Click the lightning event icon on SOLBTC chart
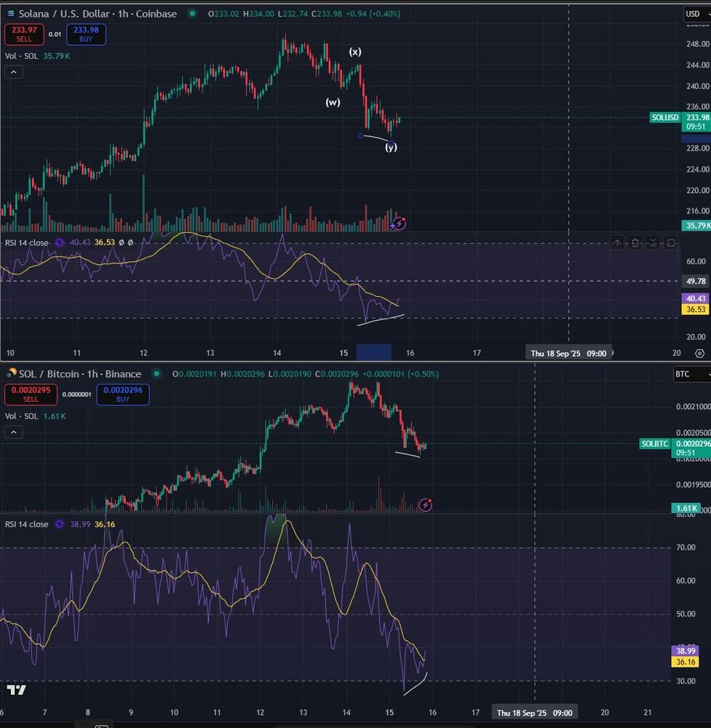 pos(426,505)
